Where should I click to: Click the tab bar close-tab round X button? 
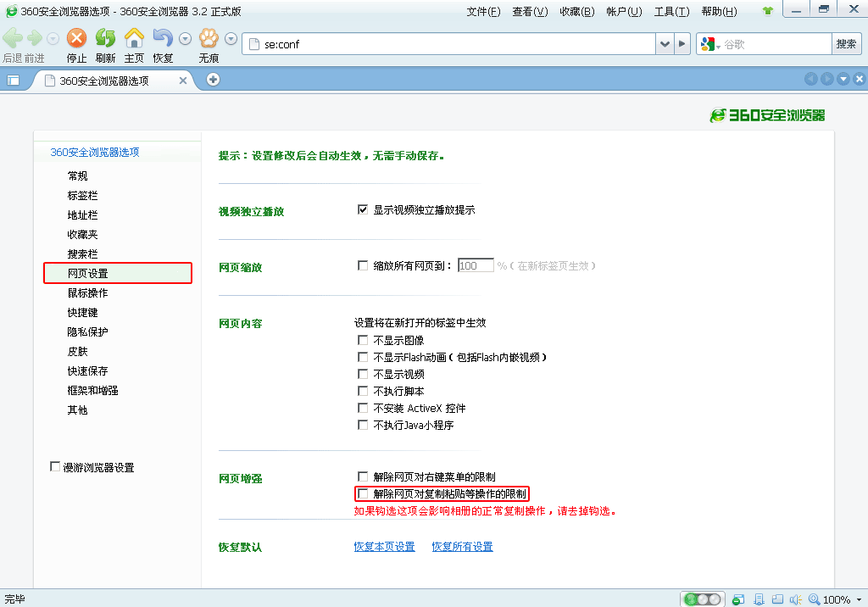860,79
